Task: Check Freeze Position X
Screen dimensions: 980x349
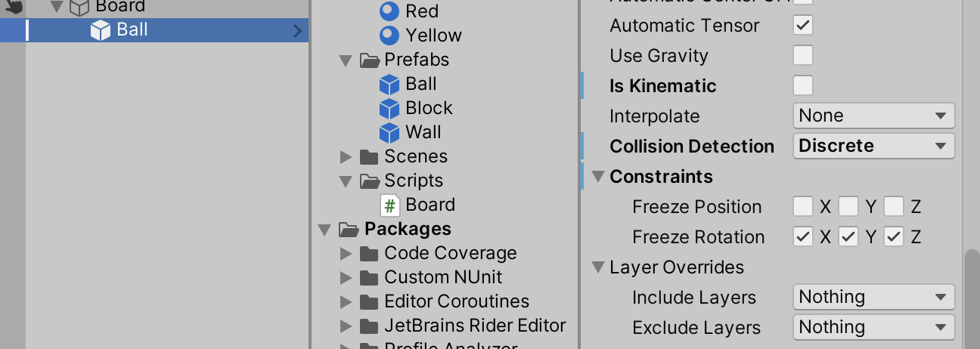Action: coord(803,206)
